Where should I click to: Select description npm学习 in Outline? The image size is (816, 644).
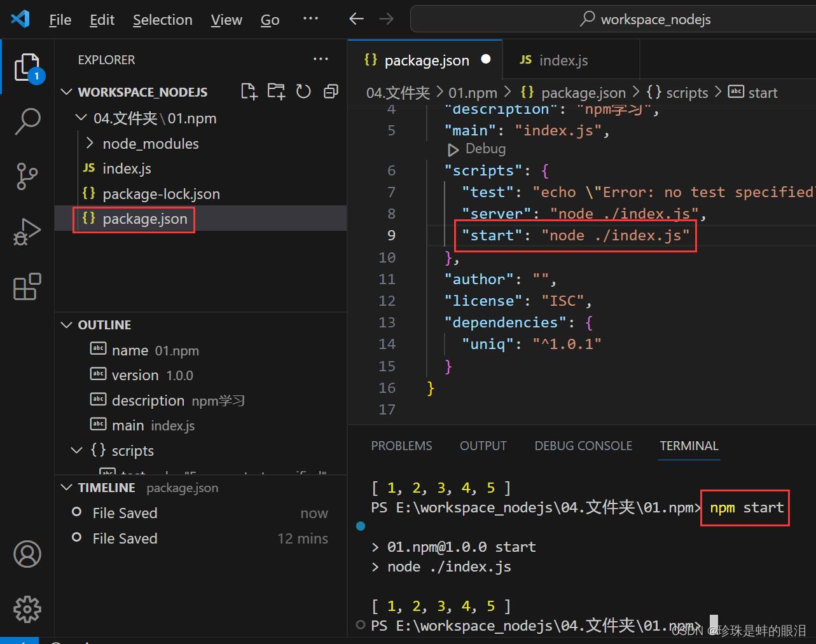point(200,401)
